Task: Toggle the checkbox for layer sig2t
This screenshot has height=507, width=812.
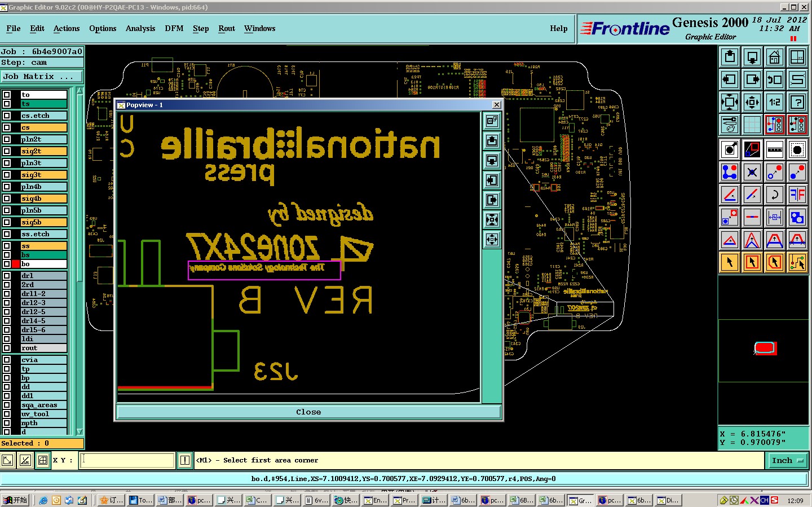Action: [x=7, y=151]
